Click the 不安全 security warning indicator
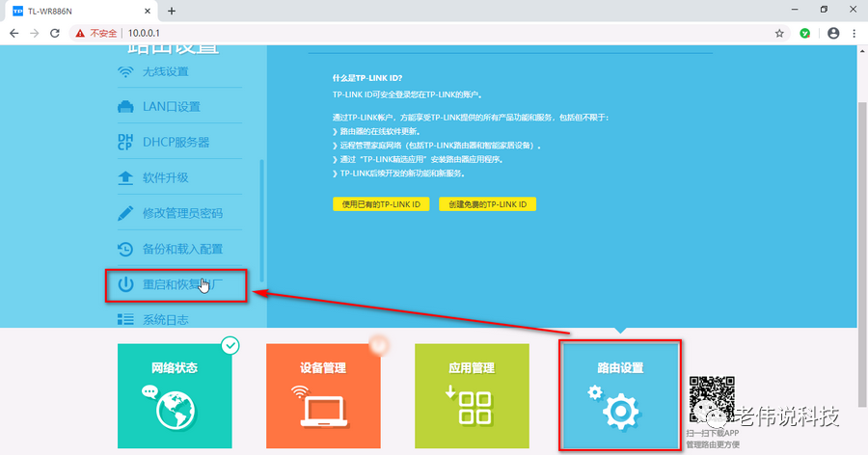Viewport: 868px width, 455px height. (x=96, y=33)
